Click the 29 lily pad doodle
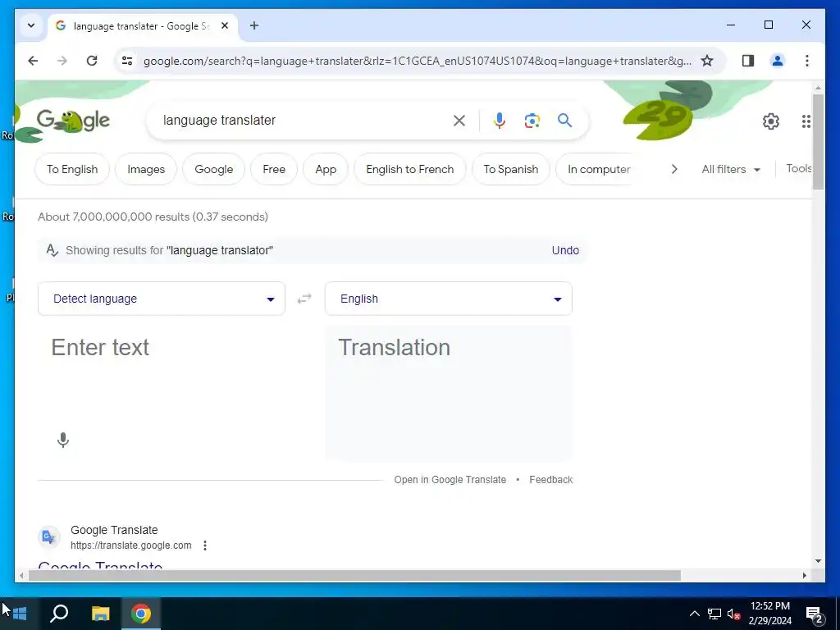The image size is (840, 630). click(x=658, y=119)
